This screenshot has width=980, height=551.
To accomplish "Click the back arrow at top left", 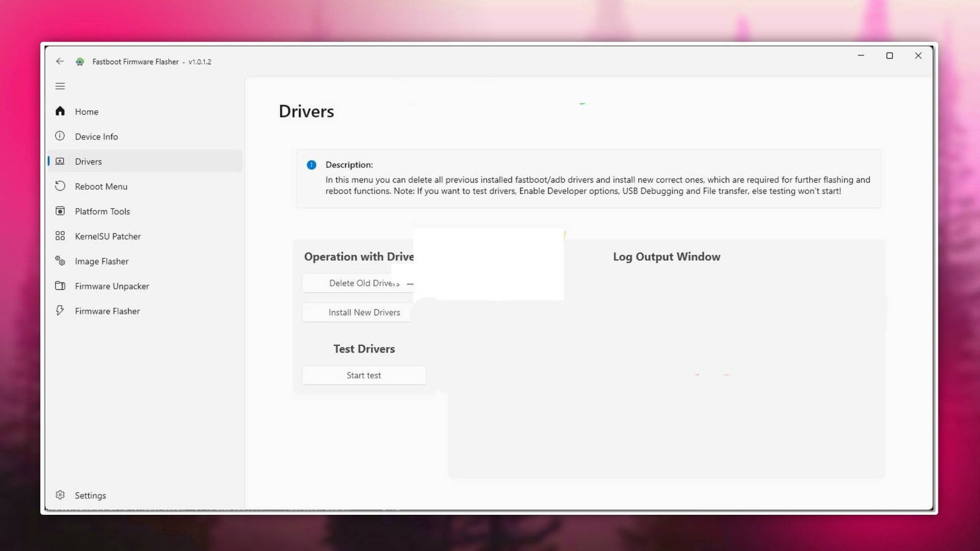I will click(59, 61).
